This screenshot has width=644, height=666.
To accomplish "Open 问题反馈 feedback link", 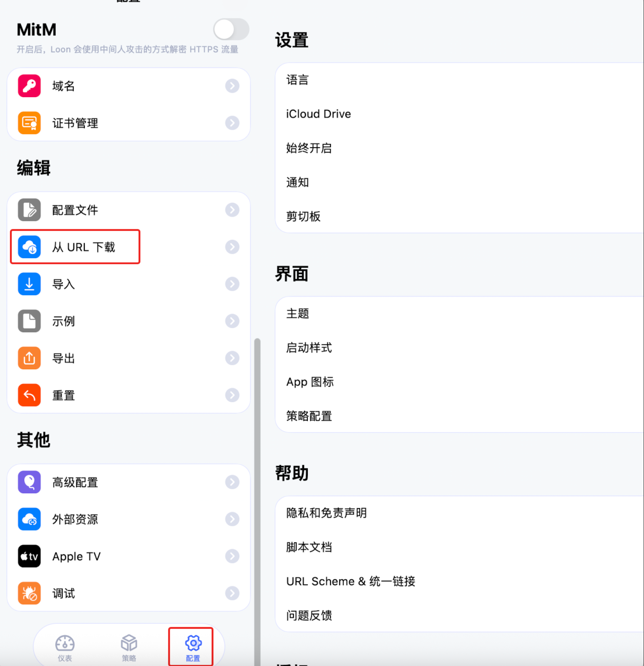I will click(x=309, y=615).
